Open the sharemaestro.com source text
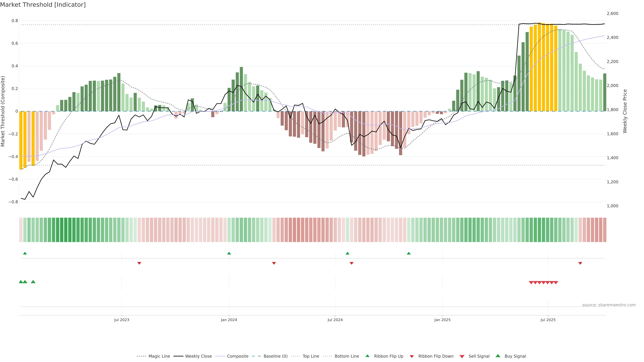Image resolution: width=644 pixels, height=362 pixels. [x=609, y=305]
